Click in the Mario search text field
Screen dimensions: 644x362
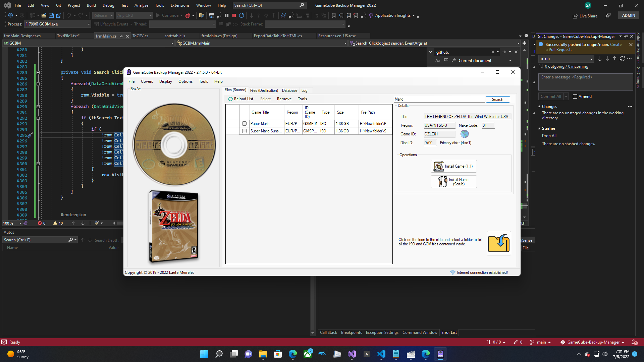click(439, 99)
